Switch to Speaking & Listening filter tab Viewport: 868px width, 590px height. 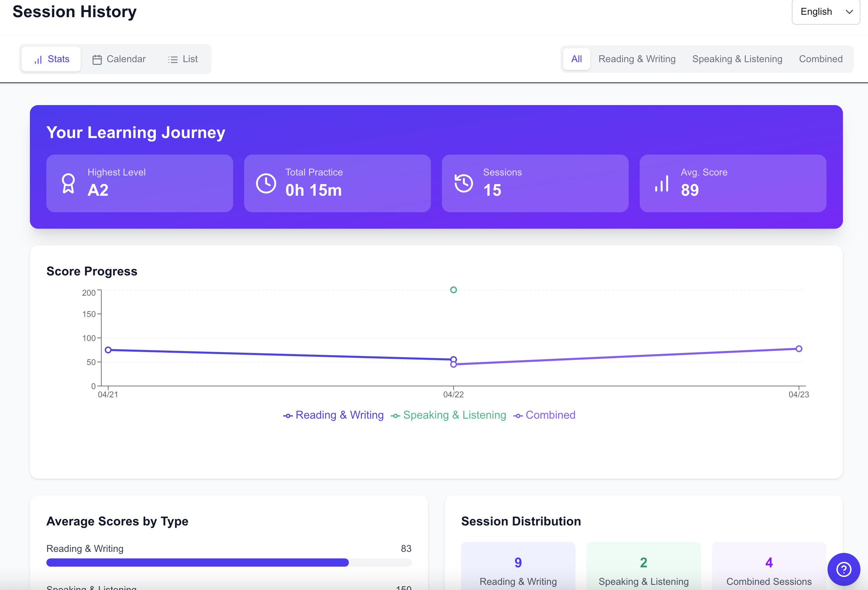click(737, 59)
